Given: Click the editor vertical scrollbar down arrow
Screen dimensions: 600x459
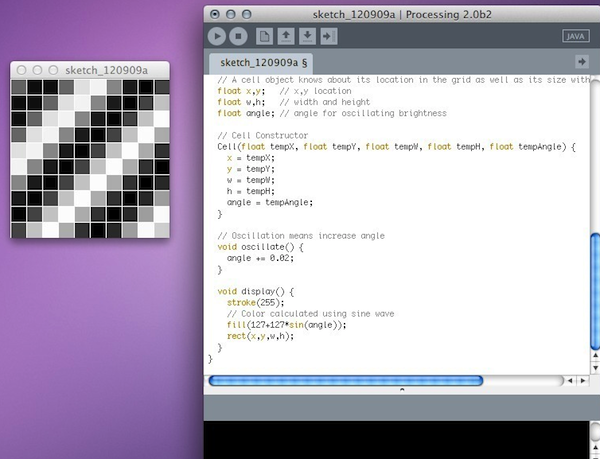Looking at the screenshot, I should pyautogui.click(x=595, y=368).
